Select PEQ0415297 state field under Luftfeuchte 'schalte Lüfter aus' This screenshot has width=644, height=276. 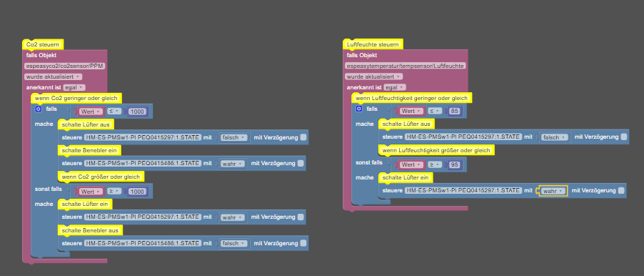tap(463, 137)
